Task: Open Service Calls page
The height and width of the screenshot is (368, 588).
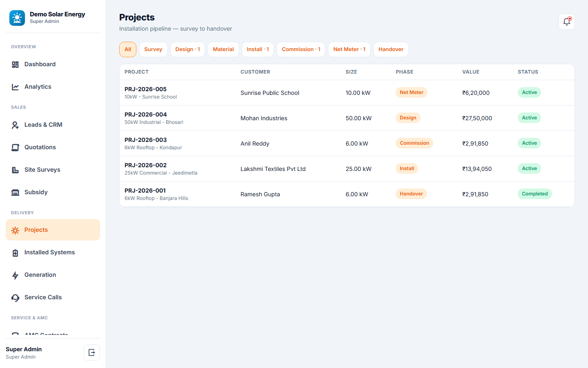Action: click(53, 298)
